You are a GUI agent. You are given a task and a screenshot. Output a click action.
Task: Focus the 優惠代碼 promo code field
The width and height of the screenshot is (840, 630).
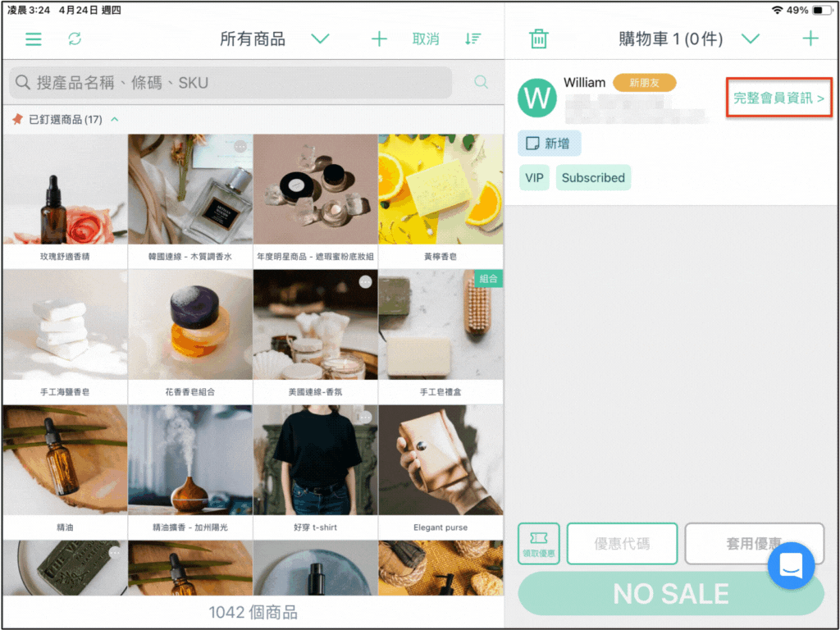(622, 543)
